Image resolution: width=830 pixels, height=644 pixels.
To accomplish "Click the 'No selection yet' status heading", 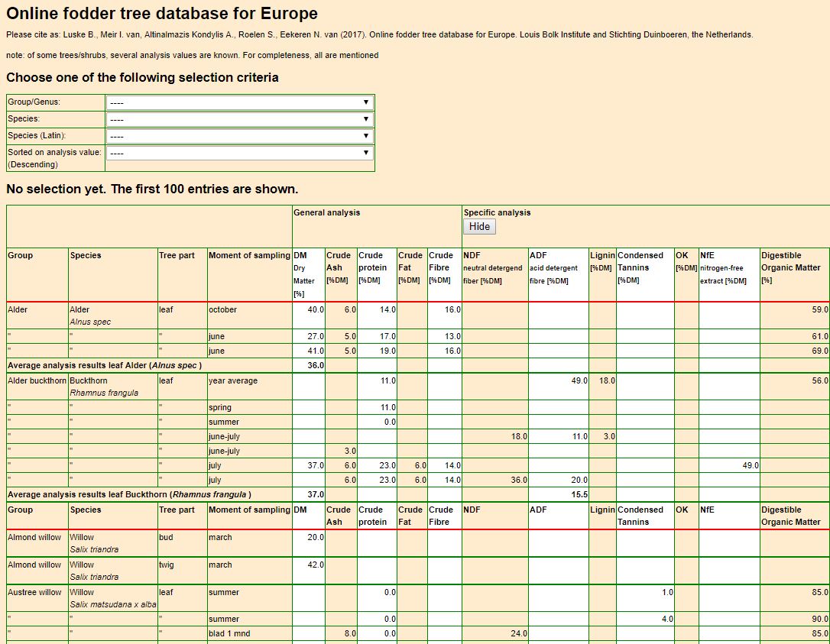I will click(x=152, y=189).
